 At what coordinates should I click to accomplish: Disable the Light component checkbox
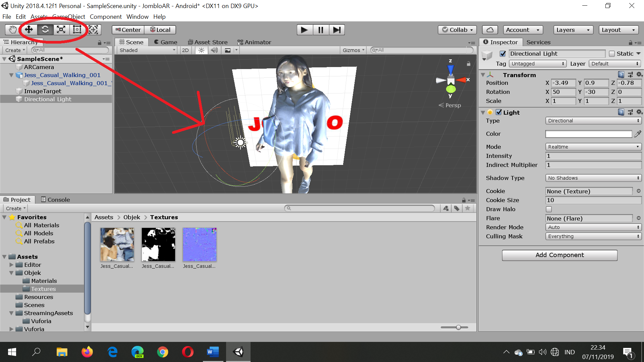pyautogui.click(x=499, y=112)
